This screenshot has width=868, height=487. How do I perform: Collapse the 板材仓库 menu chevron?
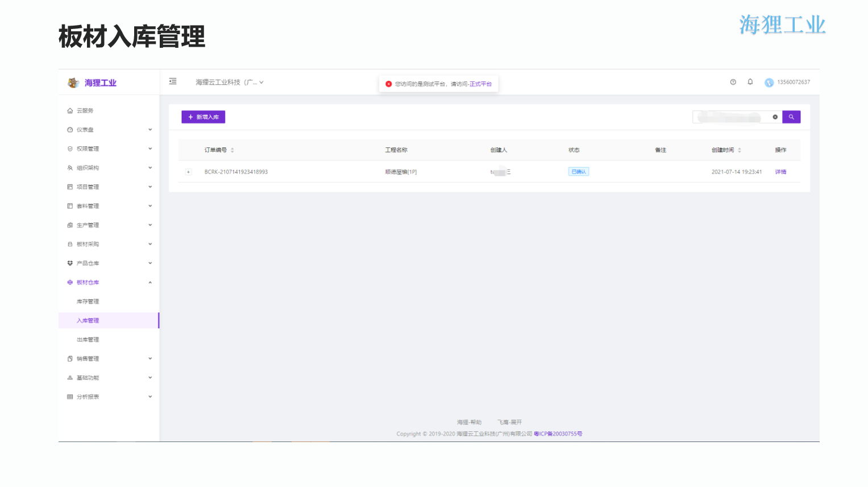(150, 282)
